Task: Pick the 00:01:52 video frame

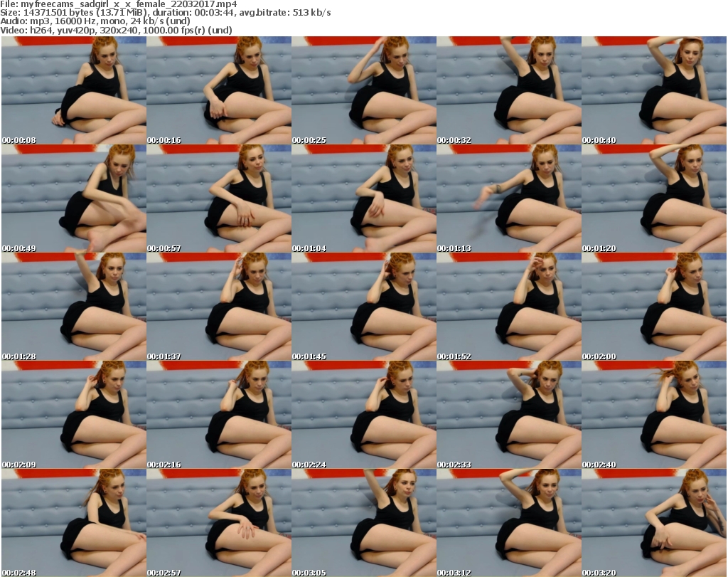Action: coord(509,307)
